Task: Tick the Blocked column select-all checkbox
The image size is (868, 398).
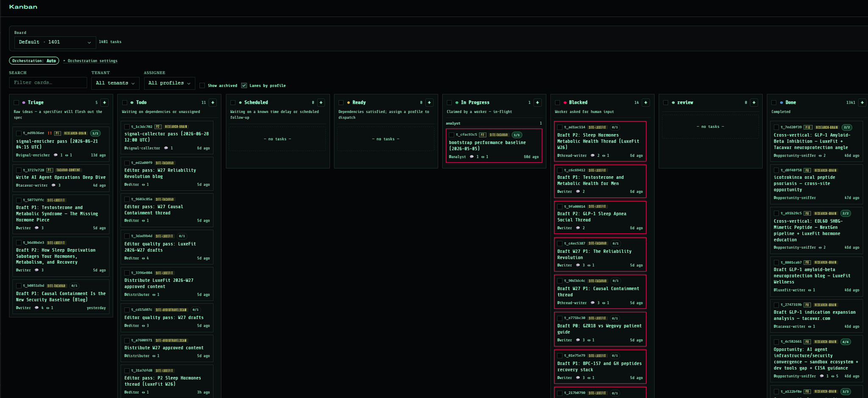Action: [557, 103]
